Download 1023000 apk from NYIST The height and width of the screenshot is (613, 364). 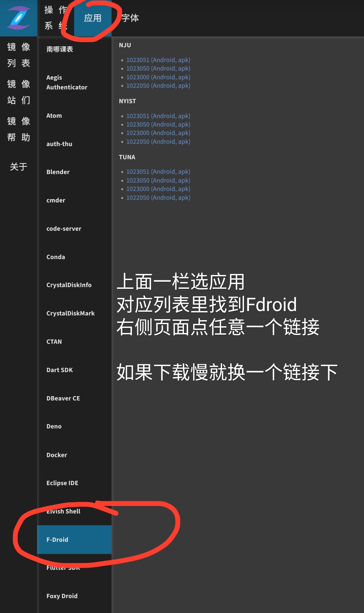coord(158,133)
